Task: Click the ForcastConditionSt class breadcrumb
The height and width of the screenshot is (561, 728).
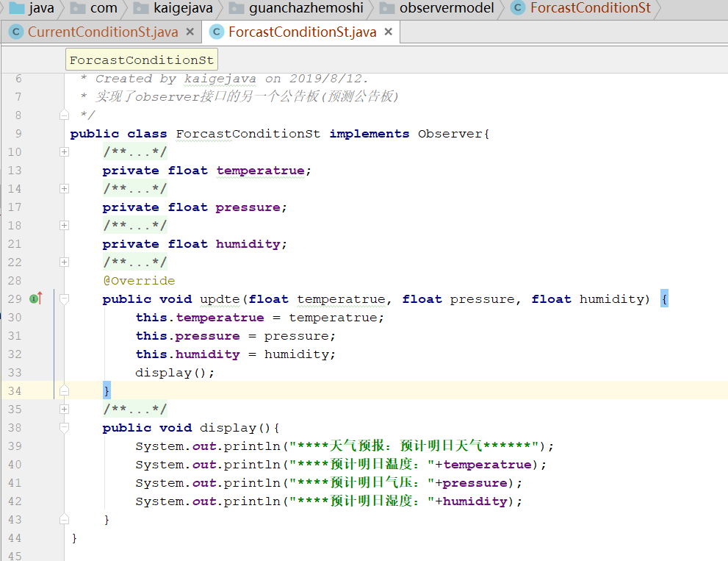Action: click(581, 8)
